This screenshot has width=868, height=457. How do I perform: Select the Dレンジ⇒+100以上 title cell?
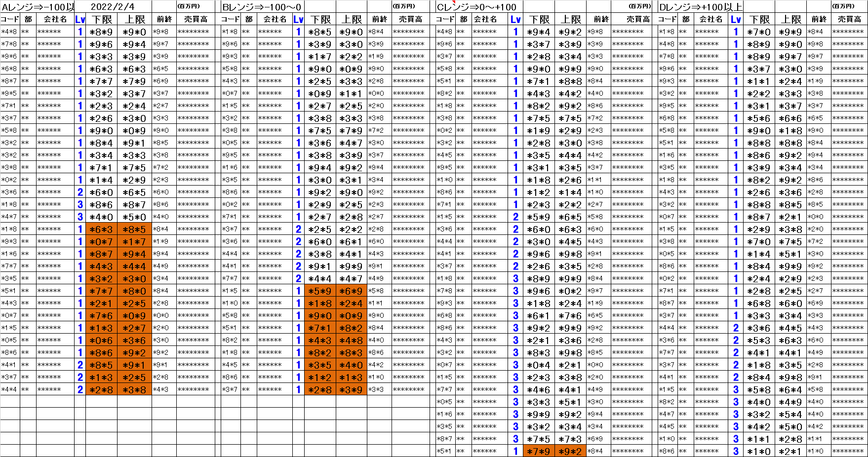point(700,6)
